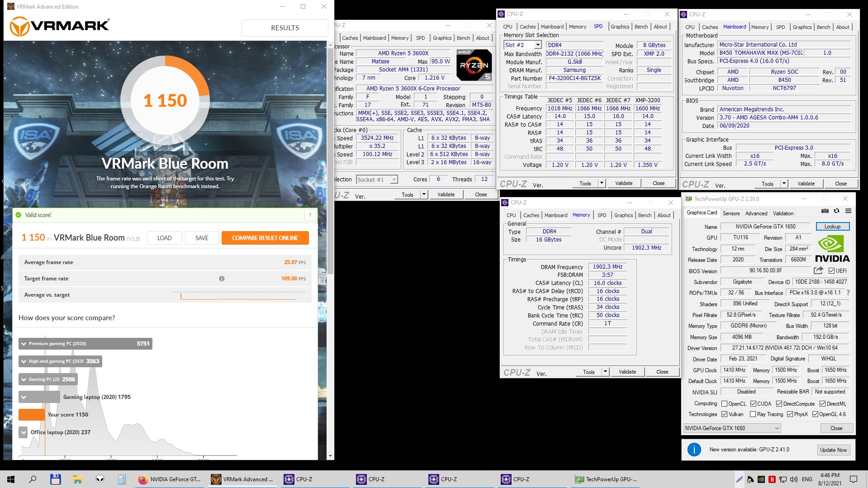Viewport: 868px width, 488px height.
Task: Click the NVIDIA tray icon
Action: click(x=761, y=479)
